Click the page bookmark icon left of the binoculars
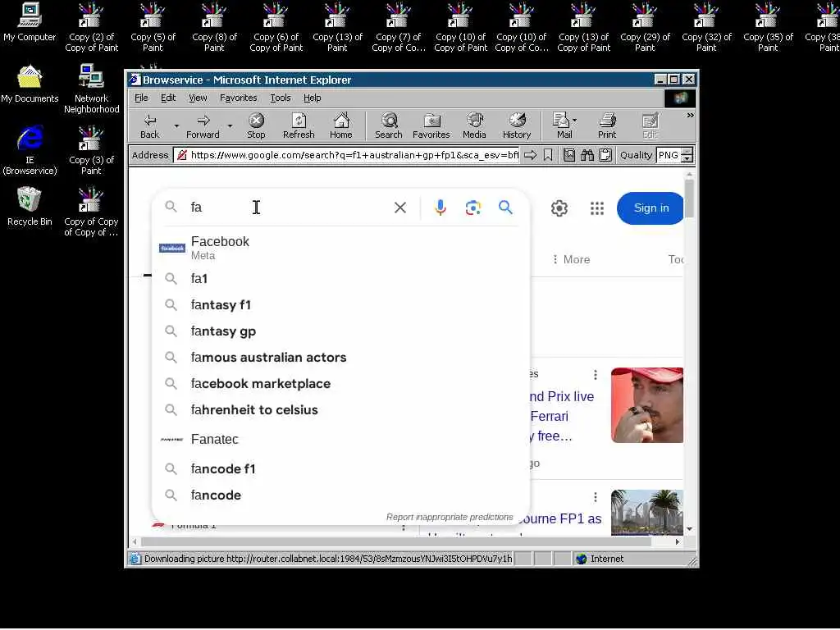Image resolution: width=840 pixels, height=630 pixels. tap(569, 155)
